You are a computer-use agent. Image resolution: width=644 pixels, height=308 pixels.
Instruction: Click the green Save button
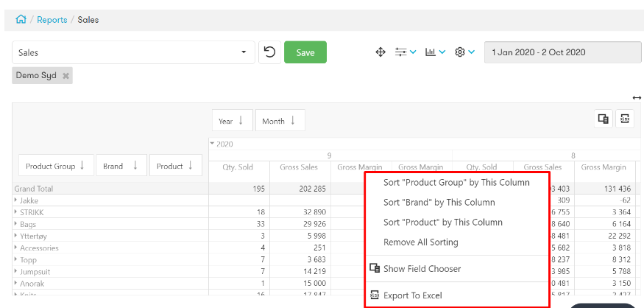(x=305, y=52)
